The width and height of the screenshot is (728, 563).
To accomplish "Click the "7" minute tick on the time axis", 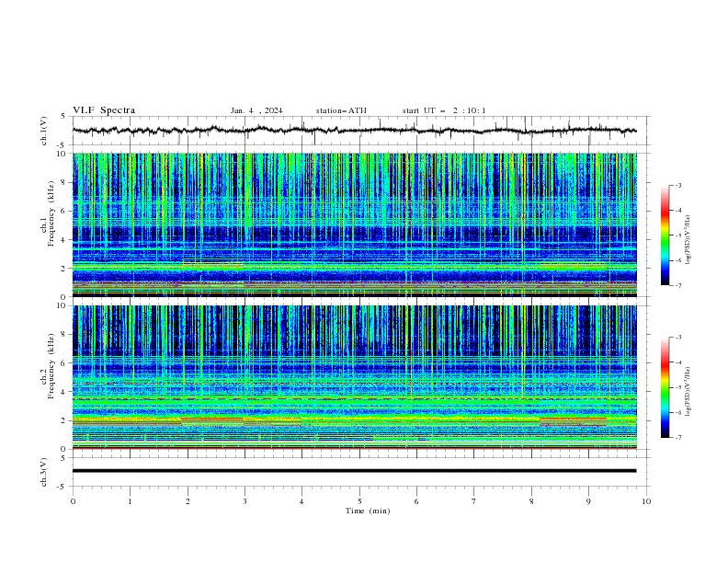I will click(x=474, y=501).
